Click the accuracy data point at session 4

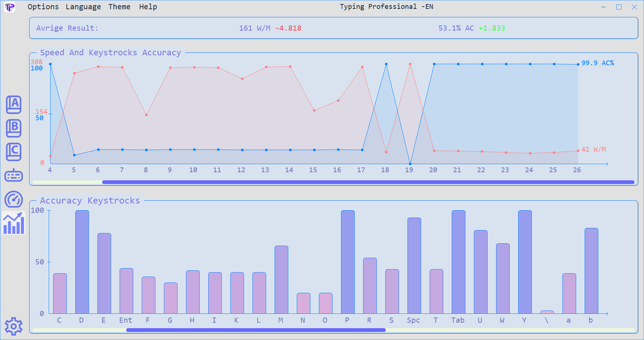click(x=51, y=64)
